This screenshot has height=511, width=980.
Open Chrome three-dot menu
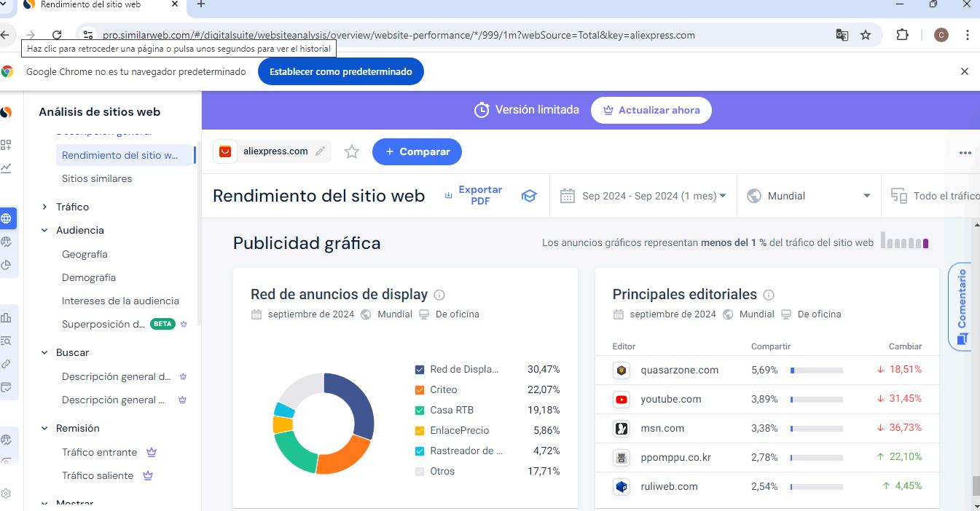click(967, 35)
